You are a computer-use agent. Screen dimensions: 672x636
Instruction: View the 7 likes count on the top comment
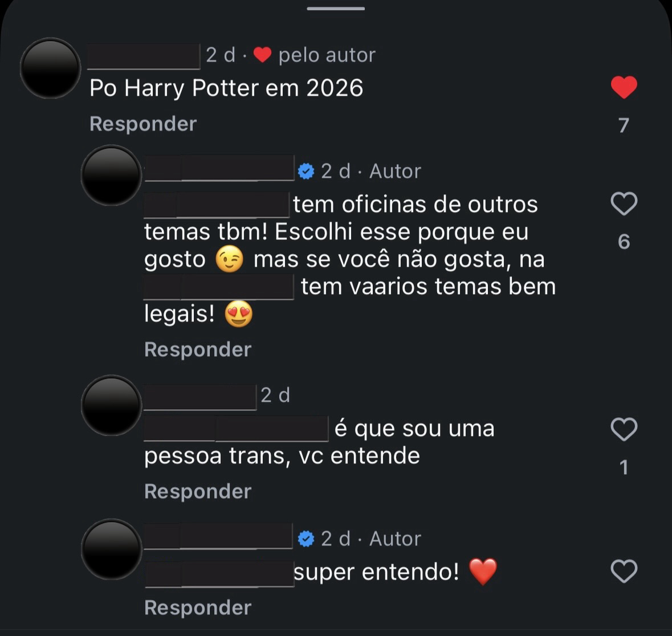tap(624, 125)
